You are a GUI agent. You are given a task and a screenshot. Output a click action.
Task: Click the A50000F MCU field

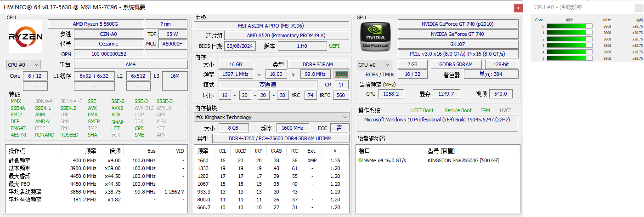pyautogui.click(x=173, y=44)
